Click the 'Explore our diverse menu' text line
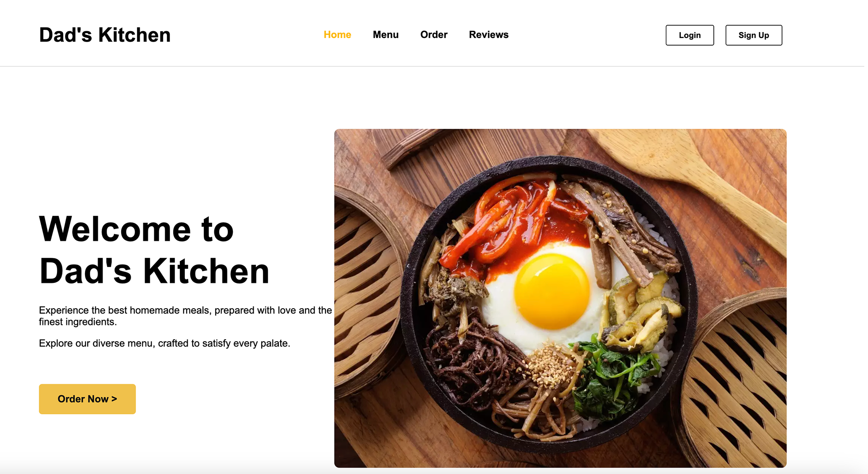868x474 pixels. point(165,343)
